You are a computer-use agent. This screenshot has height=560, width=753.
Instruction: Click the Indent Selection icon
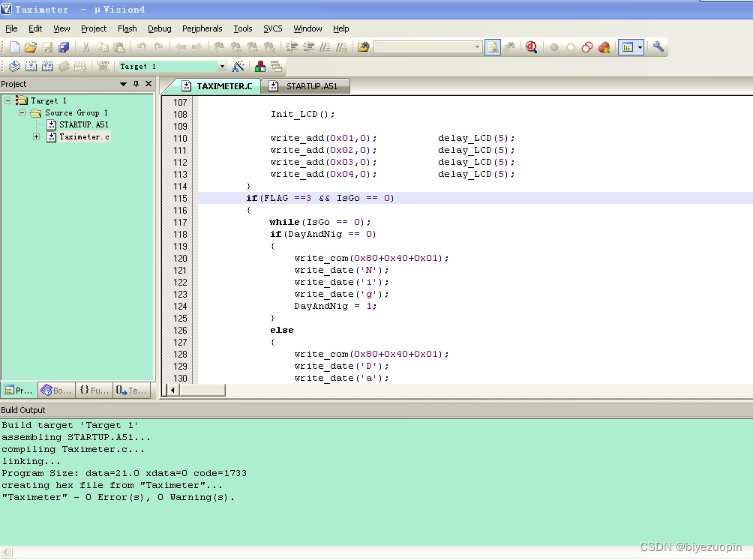pos(292,47)
